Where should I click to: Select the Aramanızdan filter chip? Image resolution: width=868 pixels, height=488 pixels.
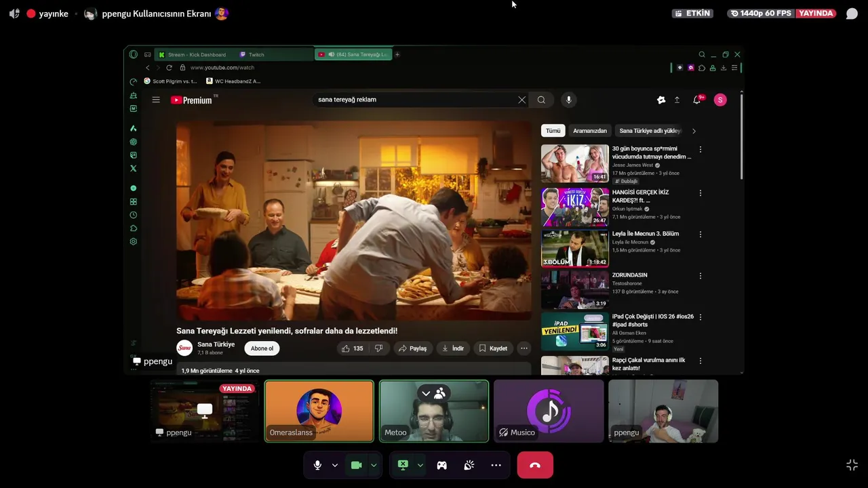coord(590,131)
